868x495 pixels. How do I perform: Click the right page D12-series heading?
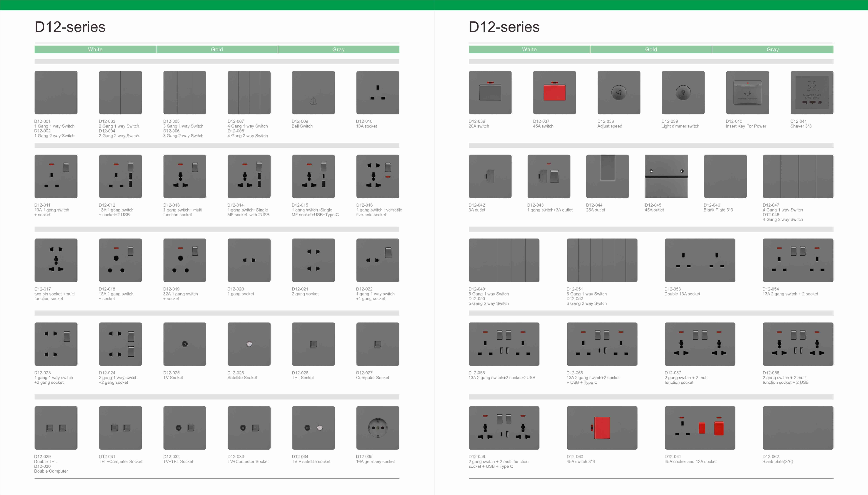pos(504,27)
